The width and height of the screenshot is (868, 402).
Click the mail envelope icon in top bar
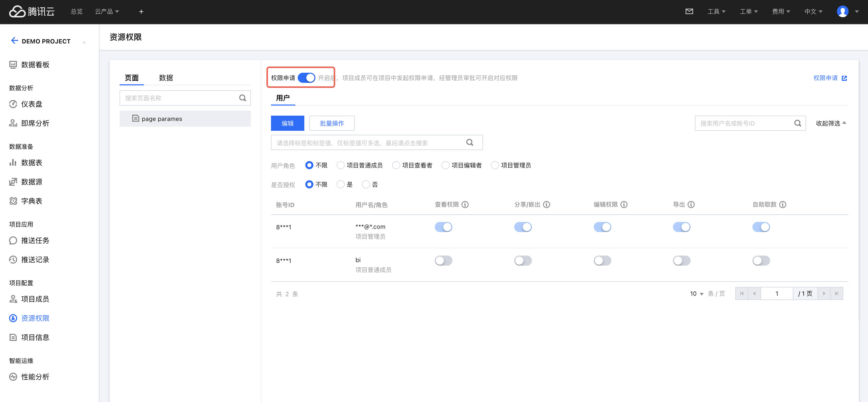point(689,11)
